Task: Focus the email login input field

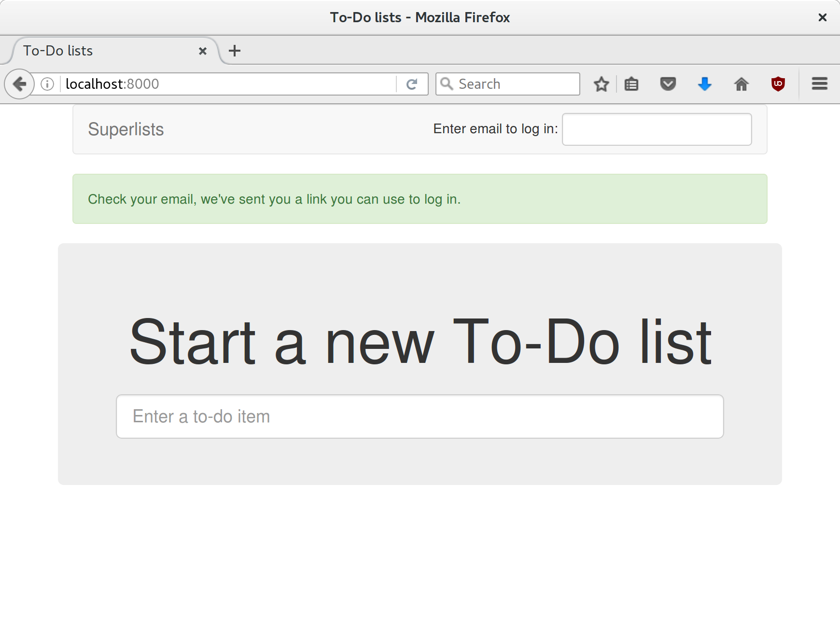Action: coord(657,129)
